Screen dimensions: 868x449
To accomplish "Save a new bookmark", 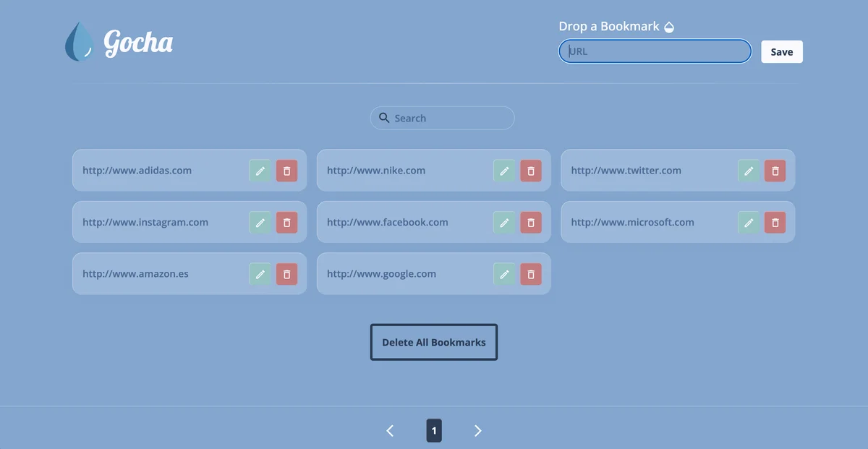I will coord(781,51).
